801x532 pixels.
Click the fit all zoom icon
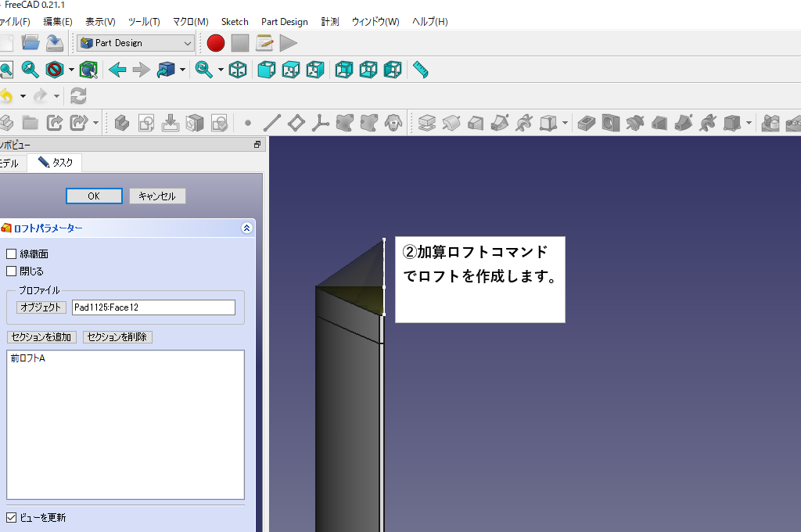coord(5,70)
